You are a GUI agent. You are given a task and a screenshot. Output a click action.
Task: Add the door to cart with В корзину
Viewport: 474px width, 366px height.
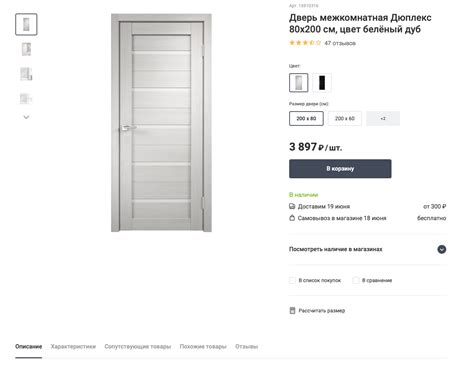(340, 169)
